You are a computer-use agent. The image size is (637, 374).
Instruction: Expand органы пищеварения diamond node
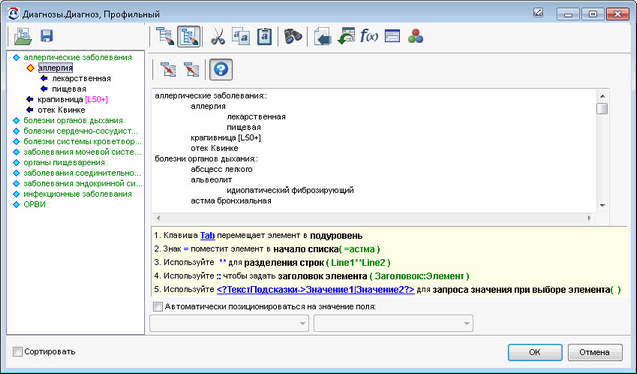[x=16, y=163]
